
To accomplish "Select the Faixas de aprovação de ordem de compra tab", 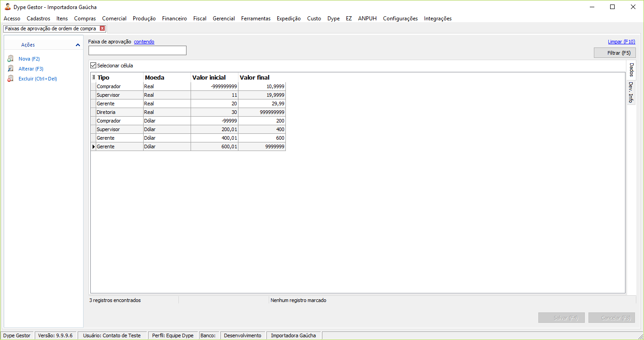I will coord(51,28).
